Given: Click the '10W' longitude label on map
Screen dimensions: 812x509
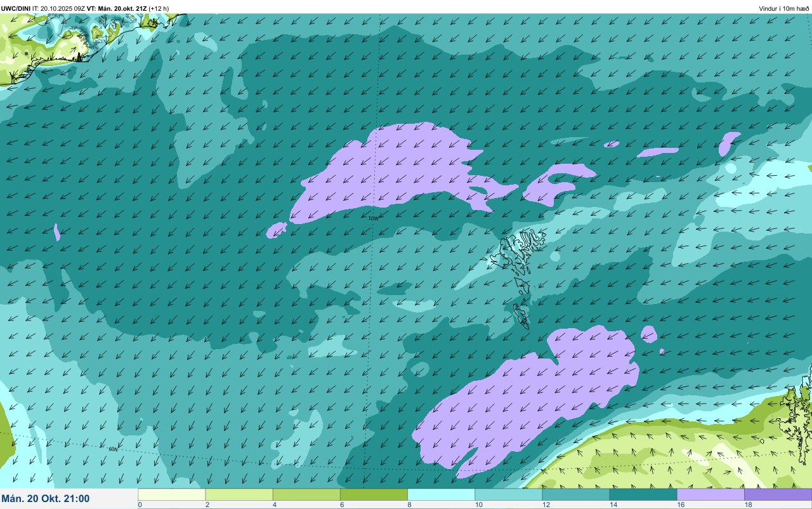Looking at the screenshot, I should click(374, 218).
